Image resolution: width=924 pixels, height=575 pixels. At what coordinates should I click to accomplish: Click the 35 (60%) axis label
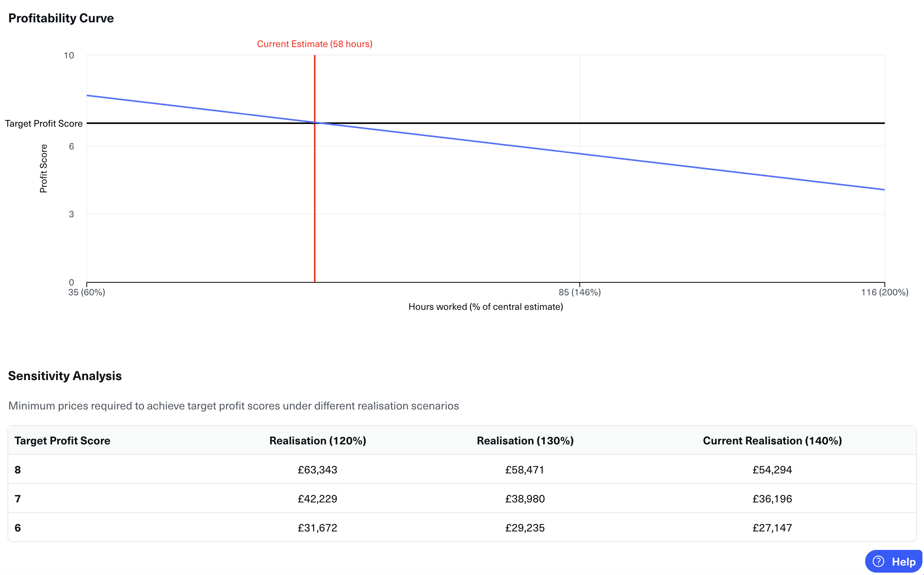[x=87, y=292]
